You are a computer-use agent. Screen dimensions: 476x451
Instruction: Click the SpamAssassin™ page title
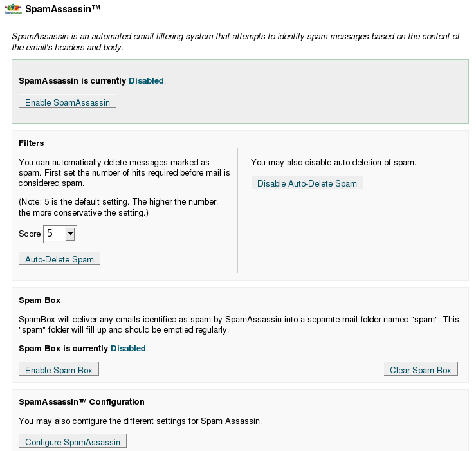pos(63,10)
